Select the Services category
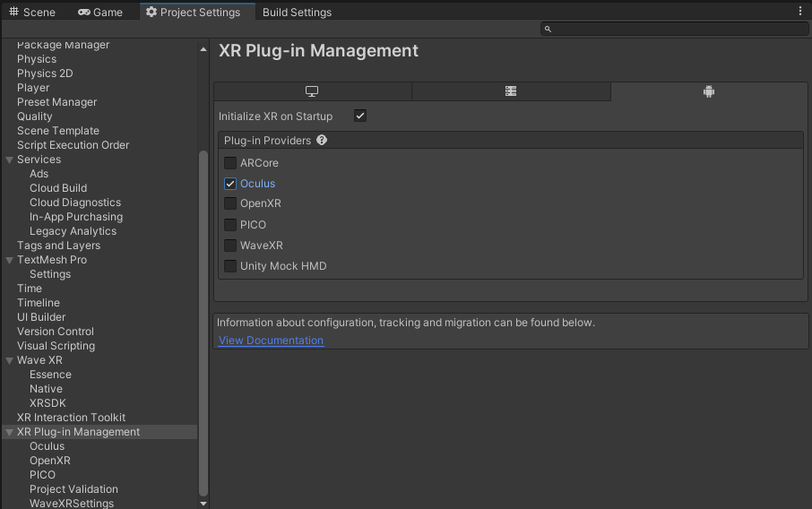The image size is (812, 509). (x=39, y=160)
